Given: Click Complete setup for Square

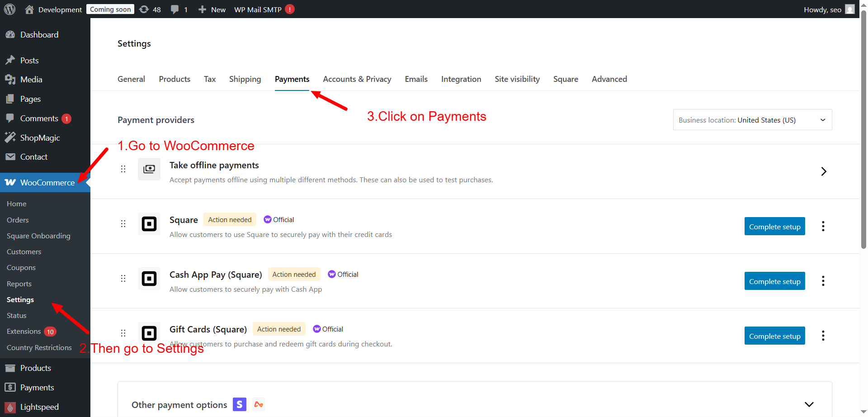Looking at the screenshot, I should point(775,226).
